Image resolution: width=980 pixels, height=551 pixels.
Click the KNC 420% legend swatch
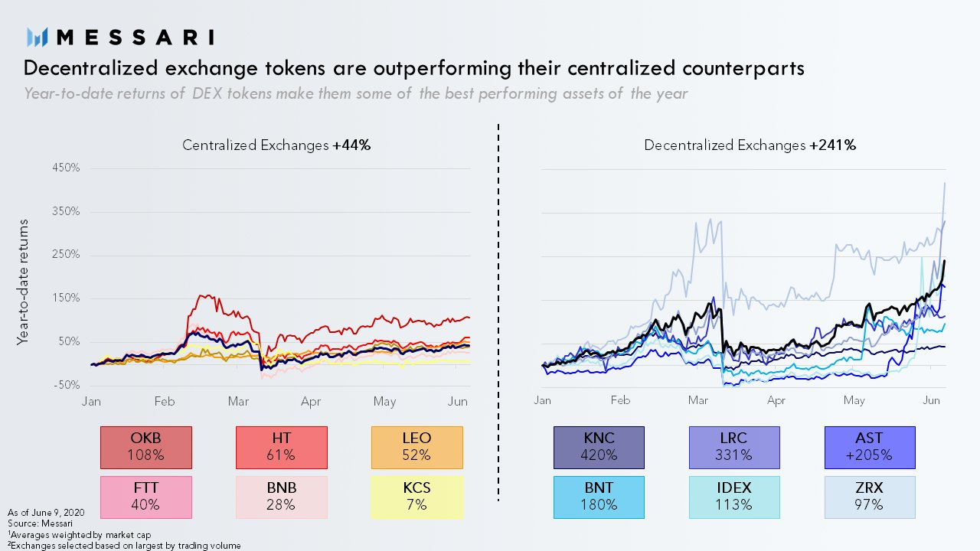click(x=599, y=447)
